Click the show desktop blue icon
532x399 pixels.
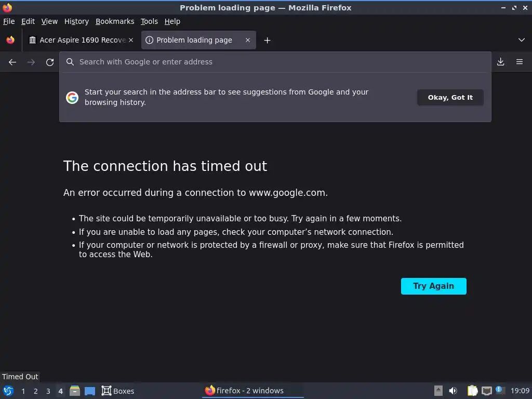point(90,391)
